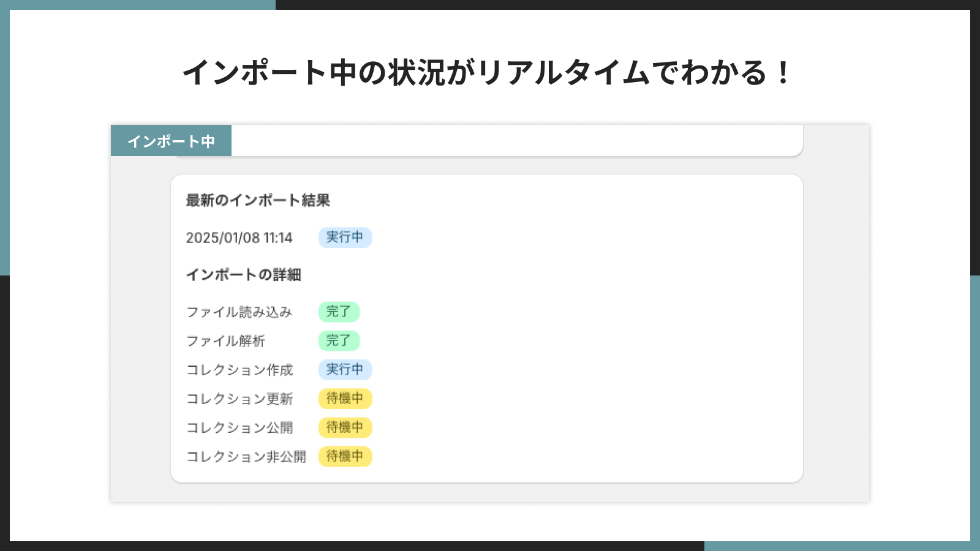
Task: Click the 完了 badge for ファイル解析
Action: coord(340,340)
